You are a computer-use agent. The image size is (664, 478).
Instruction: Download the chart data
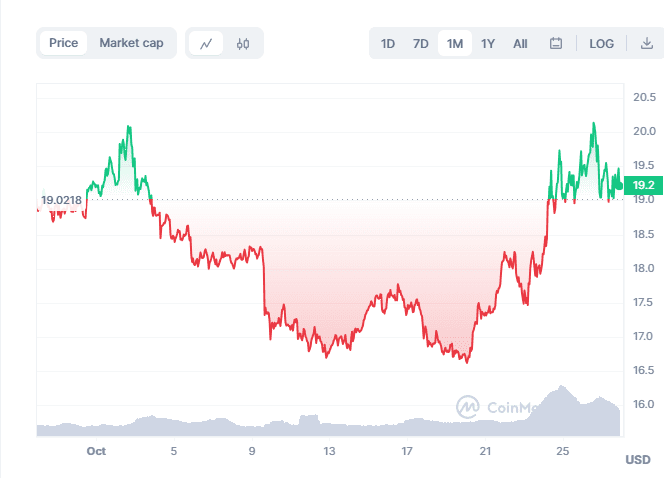tap(633, 44)
